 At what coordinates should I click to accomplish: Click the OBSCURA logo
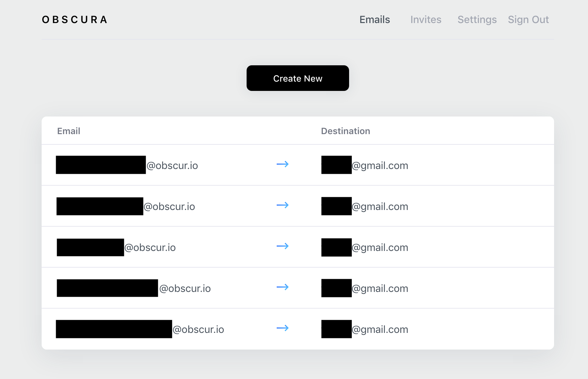click(75, 20)
